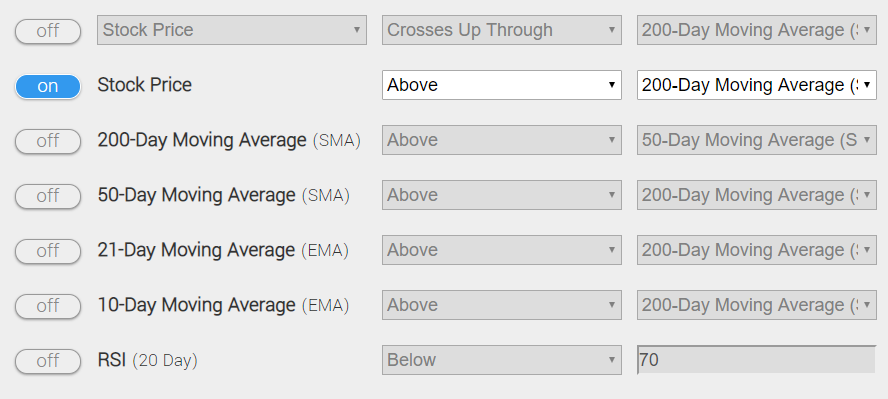Viewport: 888px width, 399px height.
Task: Open the Stock Price selector dropdown in first row
Action: tap(232, 30)
